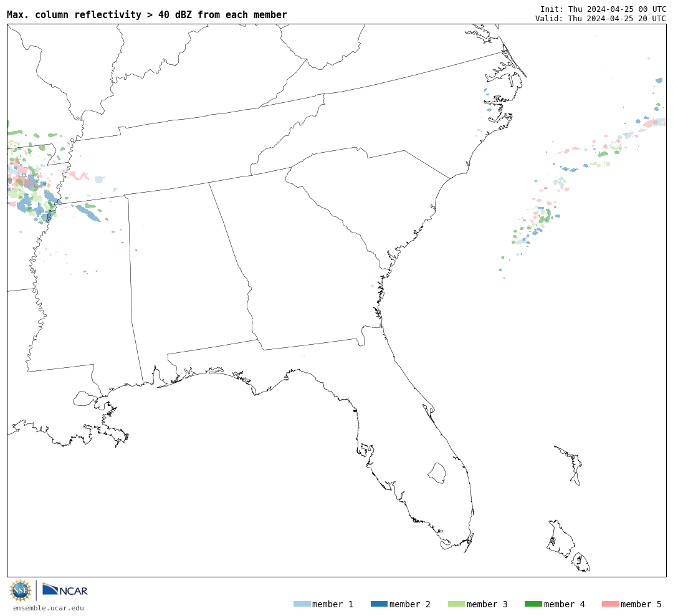
Task: Select the 'member 5' legend label
Action: pos(641,604)
